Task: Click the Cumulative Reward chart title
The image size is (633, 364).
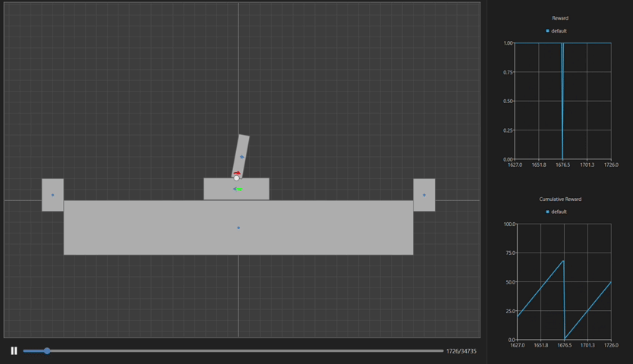Action: pyautogui.click(x=560, y=199)
